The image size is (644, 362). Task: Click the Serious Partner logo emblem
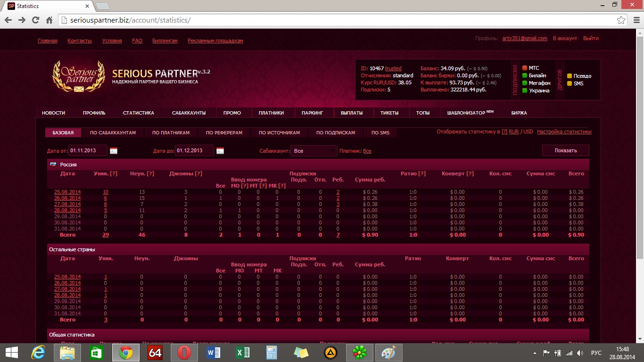click(78, 75)
